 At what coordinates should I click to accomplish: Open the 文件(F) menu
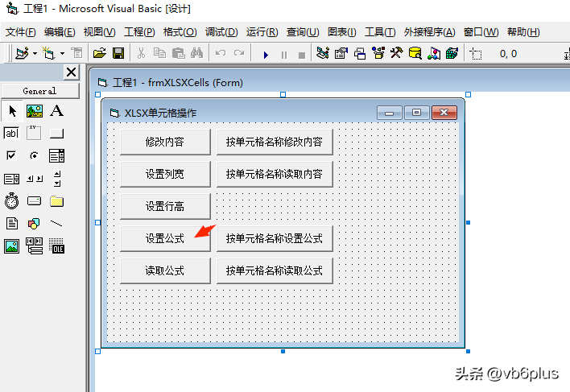click(21, 32)
